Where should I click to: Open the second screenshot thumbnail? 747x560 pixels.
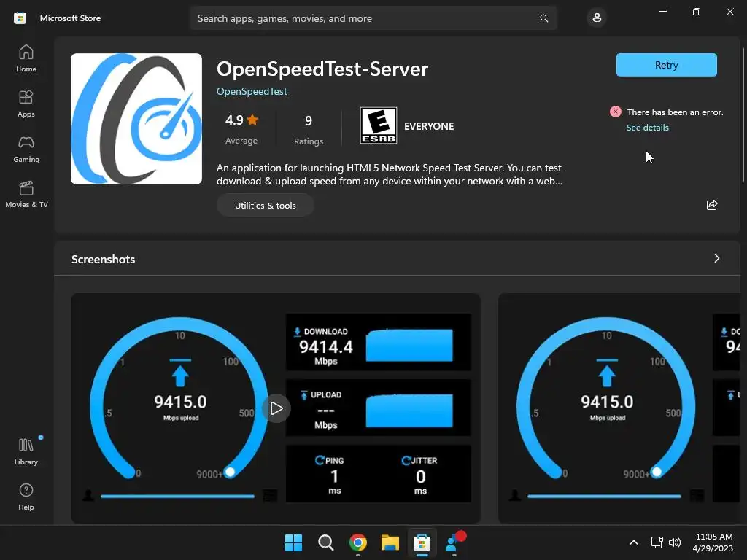click(619, 408)
